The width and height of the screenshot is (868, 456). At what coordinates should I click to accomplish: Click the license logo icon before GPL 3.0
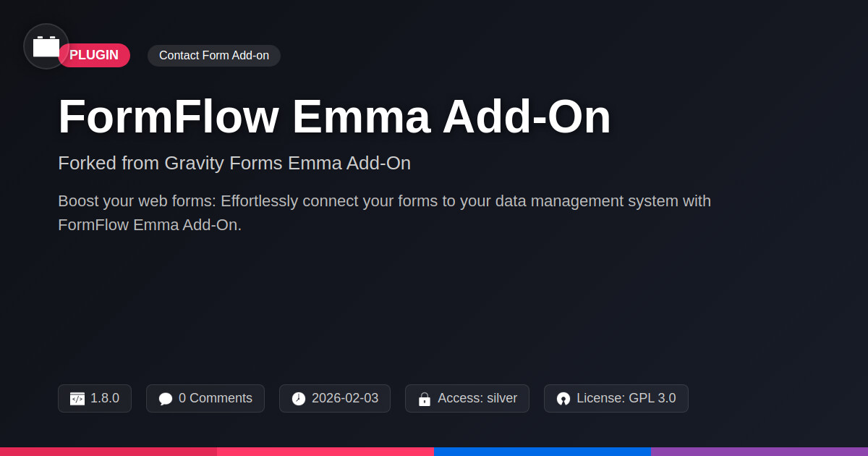point(563,399)
